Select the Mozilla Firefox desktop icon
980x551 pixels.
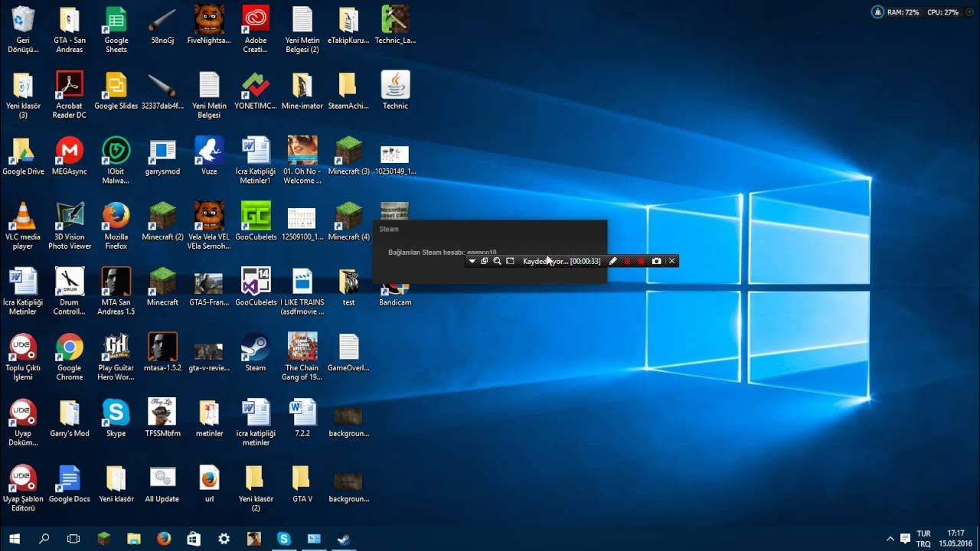pos(116,226)
